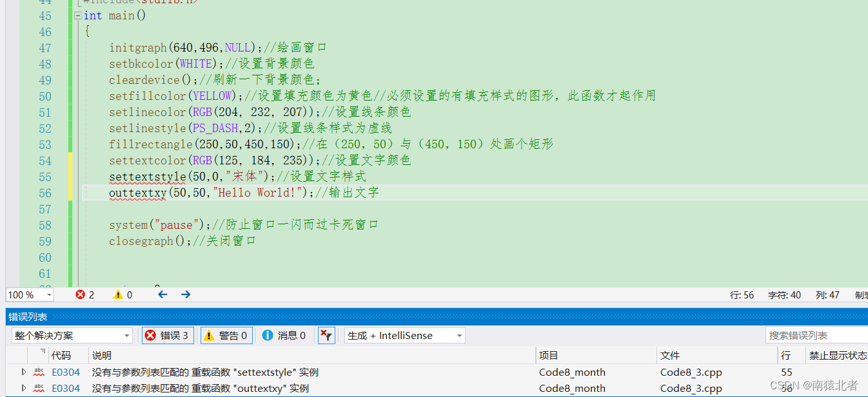The image size is (868, 397).
Task: Click in the 搜索错误列表 search field
Action: click(817, 335)
